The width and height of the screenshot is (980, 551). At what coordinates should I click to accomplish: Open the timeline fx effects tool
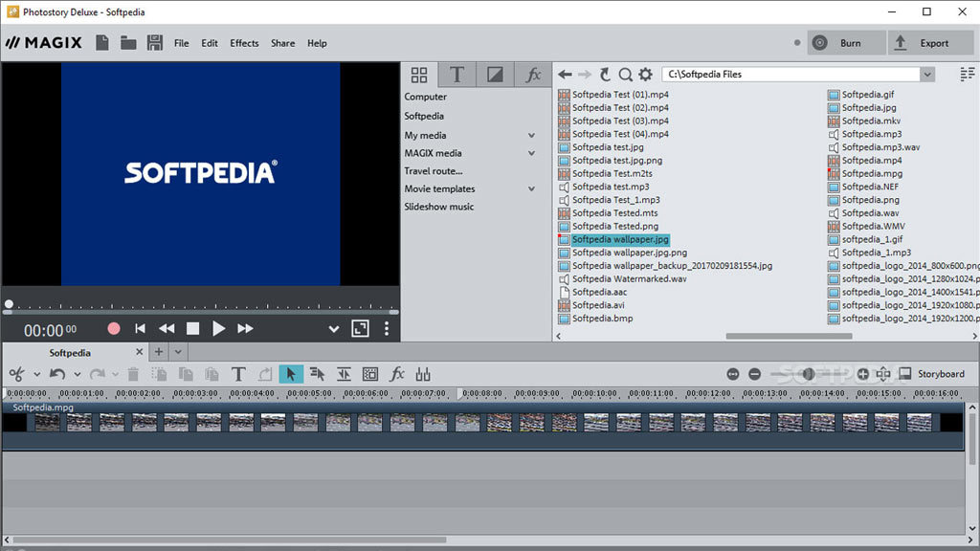tap(397, 374)
